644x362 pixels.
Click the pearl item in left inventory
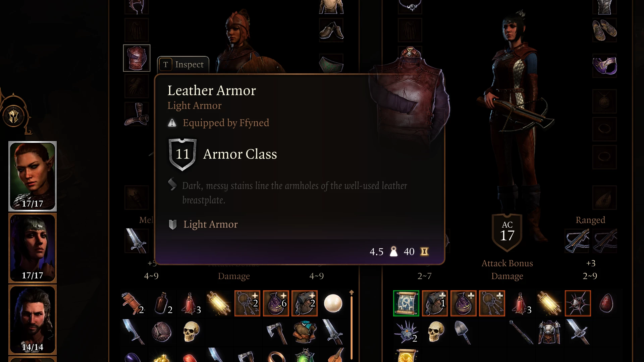coord(333,304)
